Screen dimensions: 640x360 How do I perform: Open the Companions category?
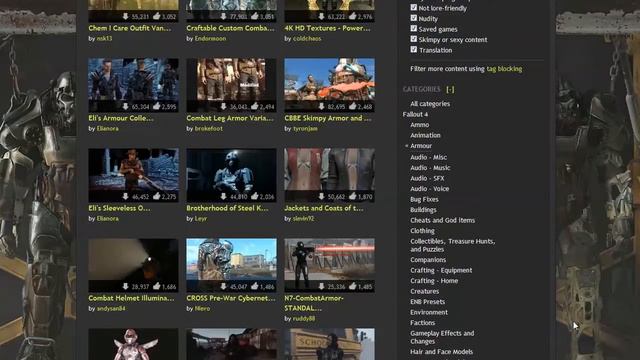pos(428,260)
